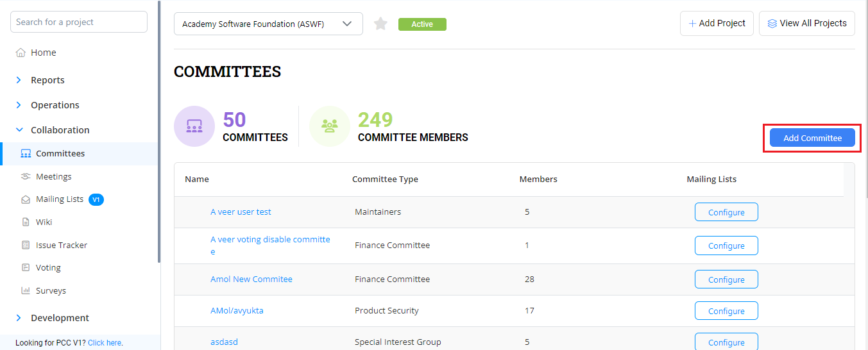Expand the Operations section

[19, 105]
